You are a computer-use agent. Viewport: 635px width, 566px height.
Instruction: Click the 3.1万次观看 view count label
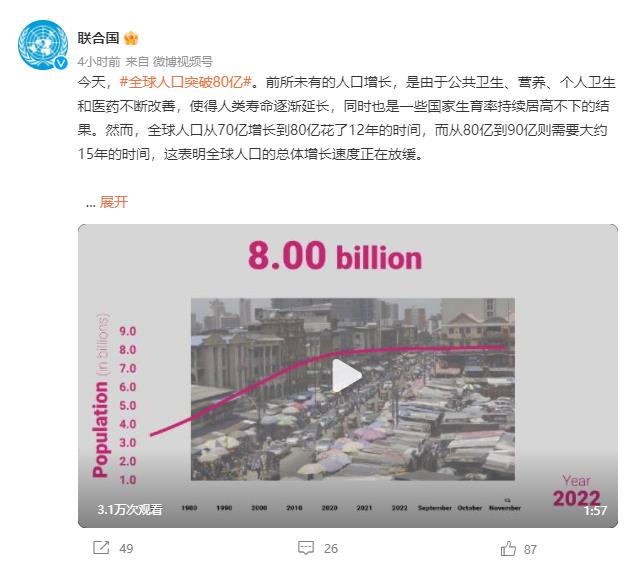[130, 509]
